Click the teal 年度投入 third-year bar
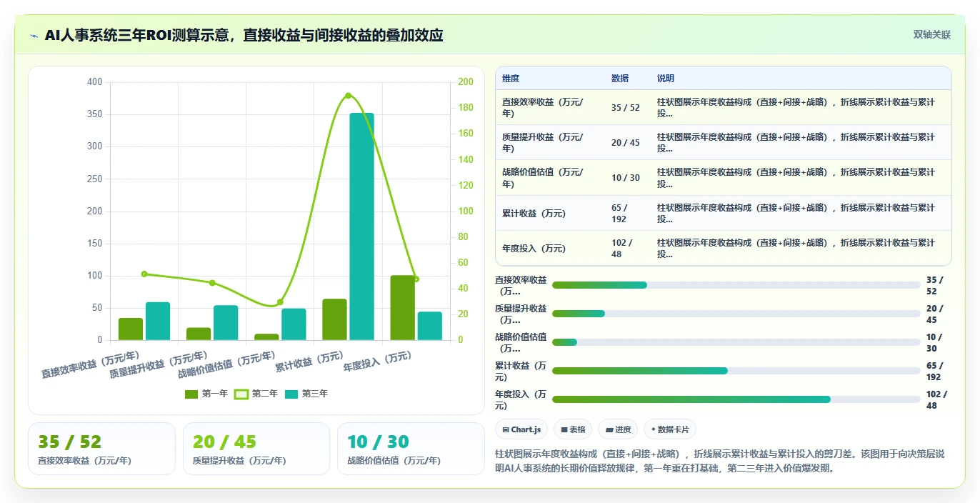The height and width of the screenshot is (503, 980). (x=430, y=326)
